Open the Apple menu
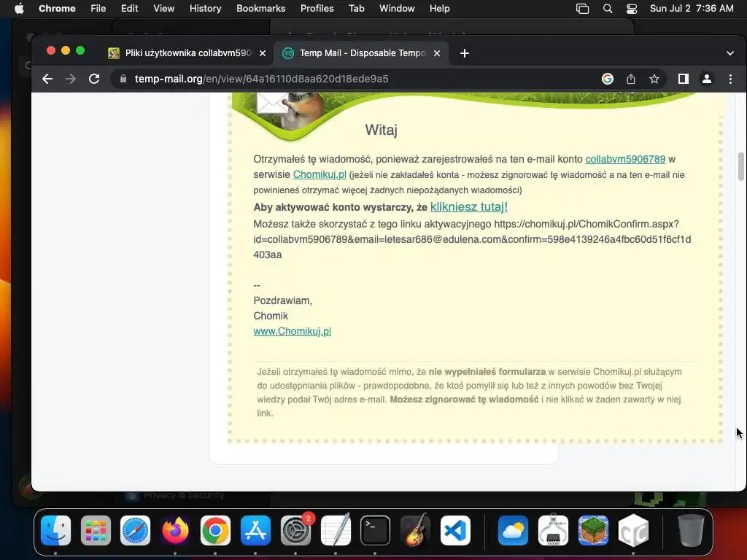The image size is (747, 560). click(x=19, y=9)
